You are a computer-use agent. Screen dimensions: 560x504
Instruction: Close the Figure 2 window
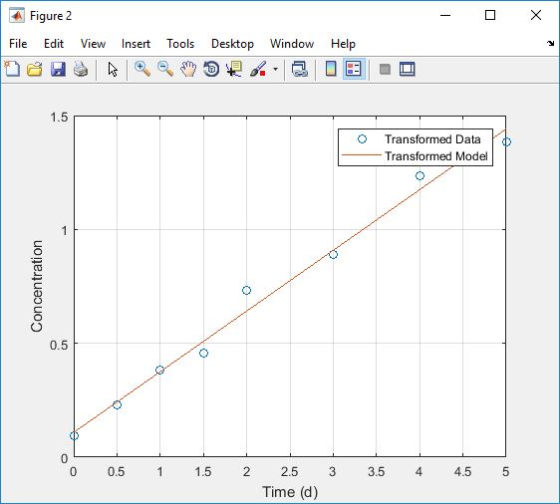click(x=536, y=15)
